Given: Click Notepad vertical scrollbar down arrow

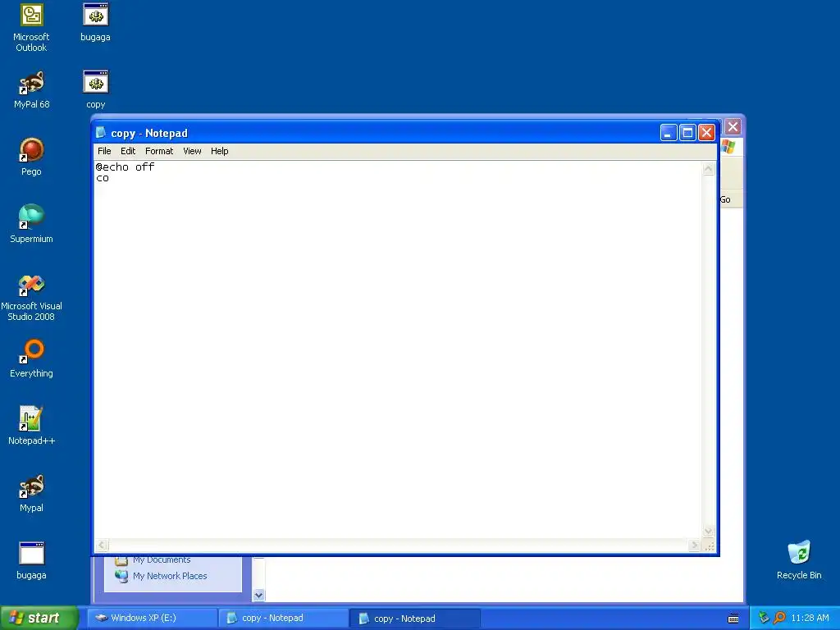Looking at the screenshot, I should click(708, 532).
